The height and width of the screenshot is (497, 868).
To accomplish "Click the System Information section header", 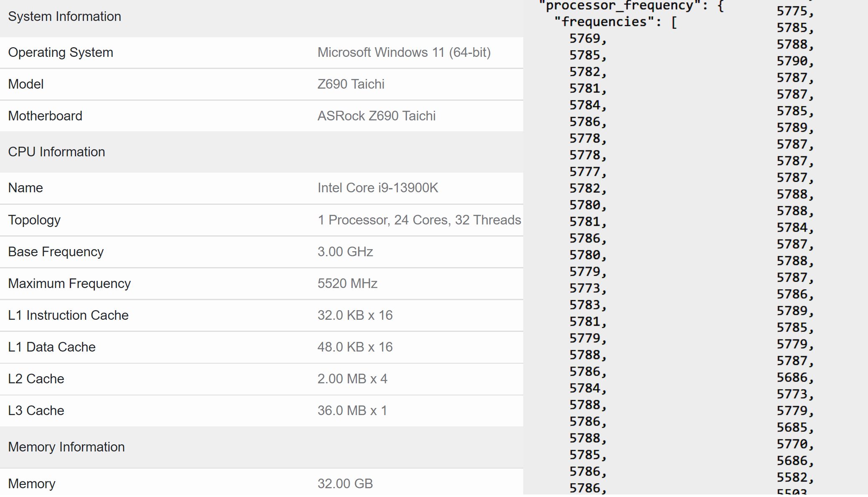I will pyautogui.click(x=65, y=17).
